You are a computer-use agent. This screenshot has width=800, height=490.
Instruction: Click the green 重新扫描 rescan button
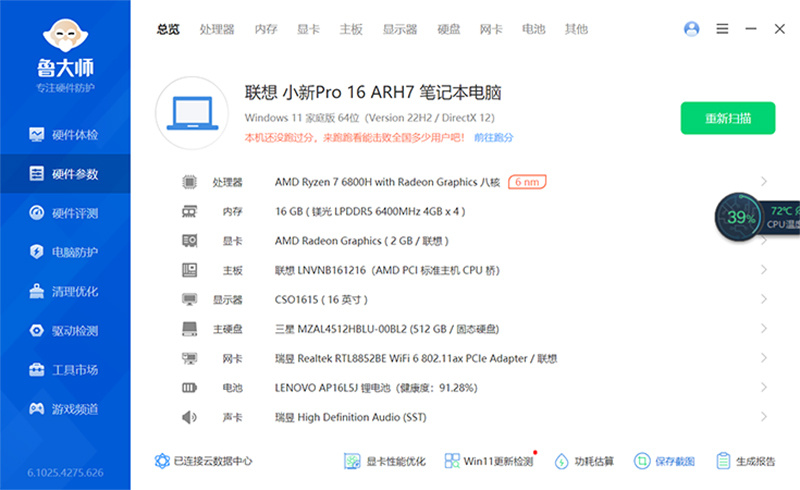point(728,118)
